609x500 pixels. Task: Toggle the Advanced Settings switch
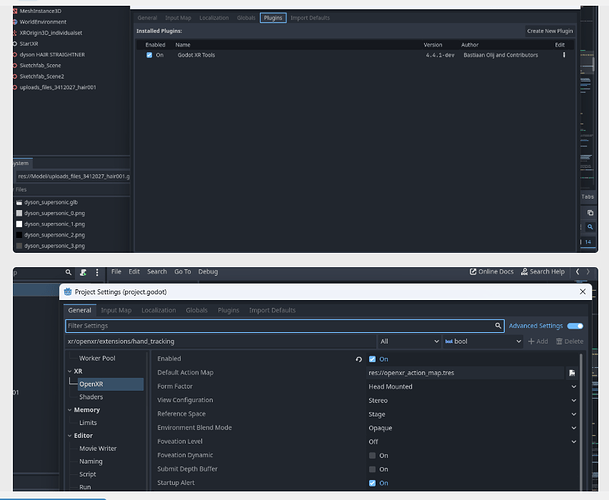(x=575, y=325)
